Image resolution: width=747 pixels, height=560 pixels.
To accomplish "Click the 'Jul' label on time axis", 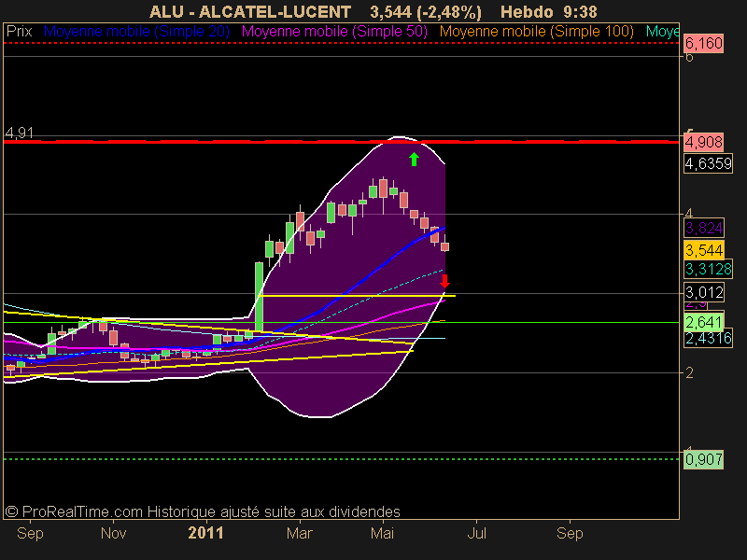I will pos(476,533).
